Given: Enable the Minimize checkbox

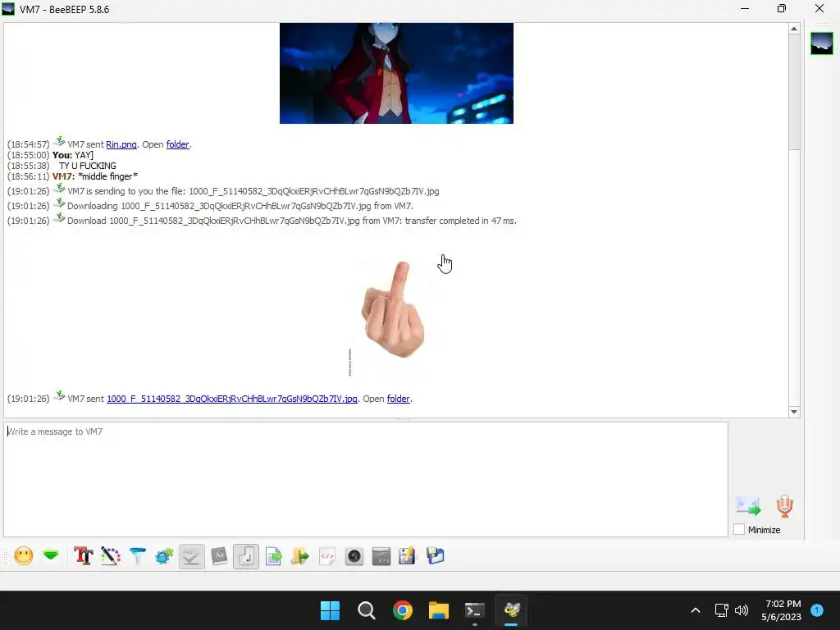Looking at the screenshot, I should pyautogui.click(x=739, y=529).
